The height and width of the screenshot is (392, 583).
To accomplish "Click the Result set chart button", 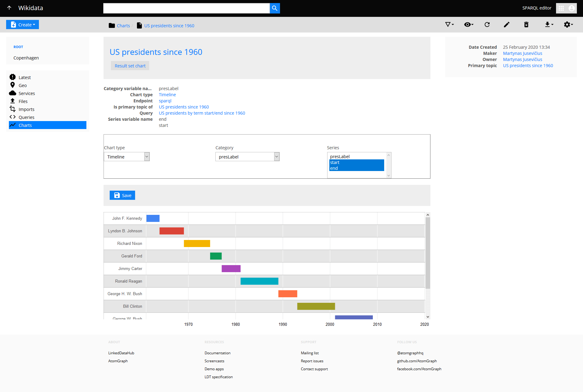I will click(130, 66).
